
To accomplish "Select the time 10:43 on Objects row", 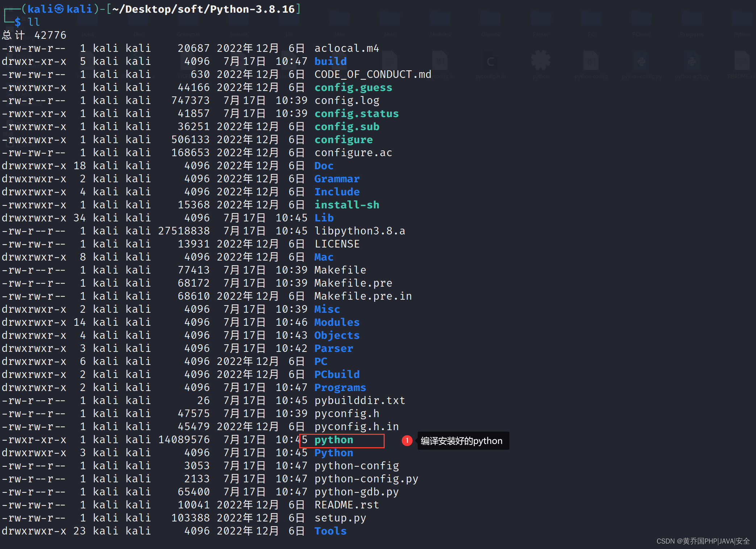I will (x=292, y=335).
